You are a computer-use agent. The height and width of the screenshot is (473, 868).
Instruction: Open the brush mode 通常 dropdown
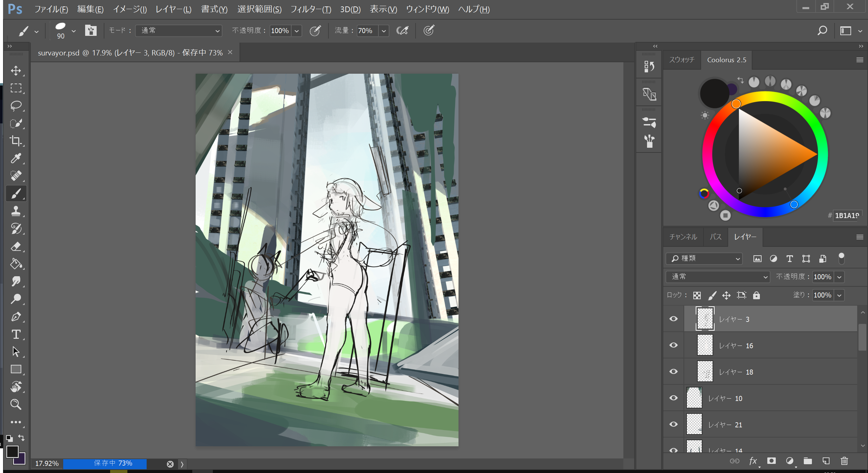(x=179, y=31)
